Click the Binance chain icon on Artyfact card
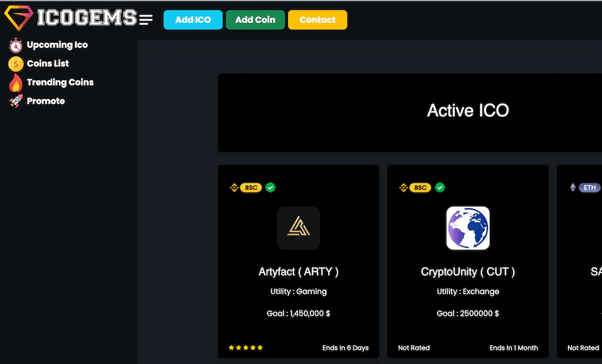602x364 pixels. tap(234, 187)
